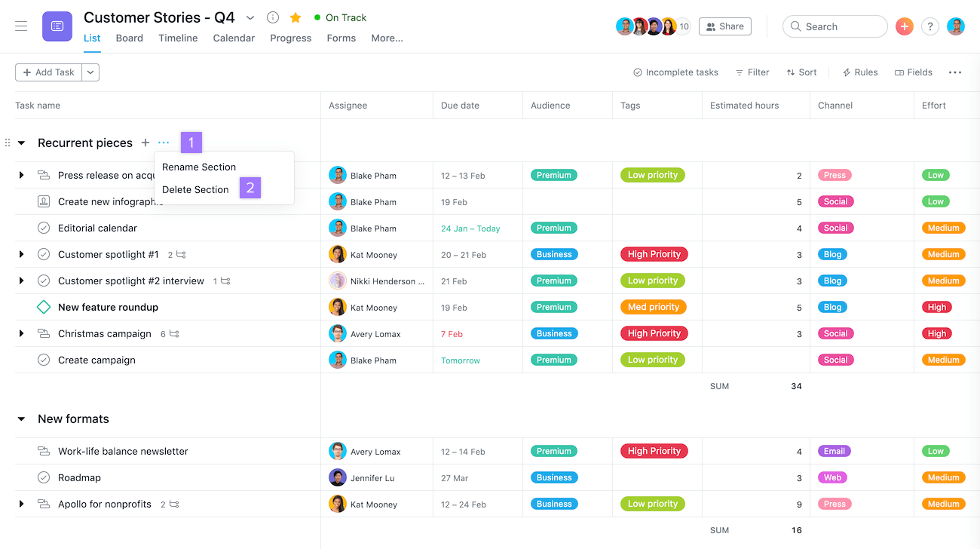
Task: Click the project info icon
Action: click(273, 17)
